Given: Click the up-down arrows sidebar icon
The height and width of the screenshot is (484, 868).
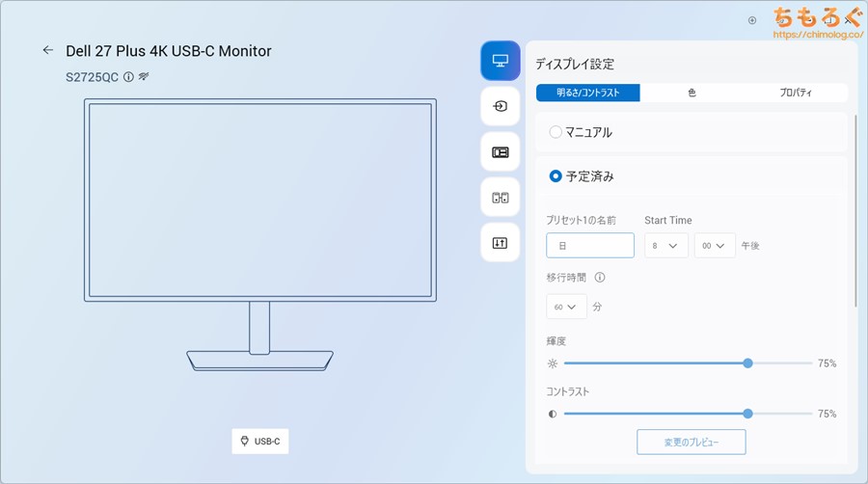Looking at the screenshot, I should click(x=500, y=243).
